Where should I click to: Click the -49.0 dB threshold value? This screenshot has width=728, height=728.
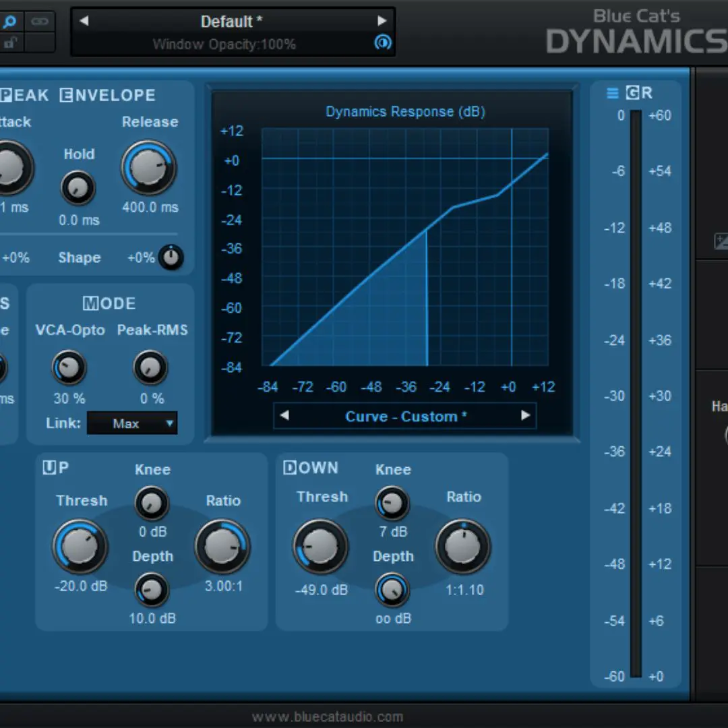point(322,590)
